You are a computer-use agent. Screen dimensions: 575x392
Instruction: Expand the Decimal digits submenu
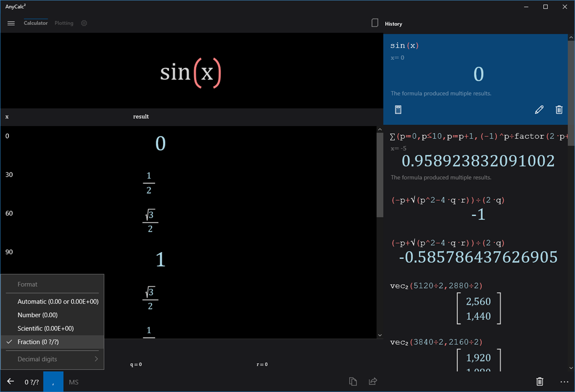52,359
